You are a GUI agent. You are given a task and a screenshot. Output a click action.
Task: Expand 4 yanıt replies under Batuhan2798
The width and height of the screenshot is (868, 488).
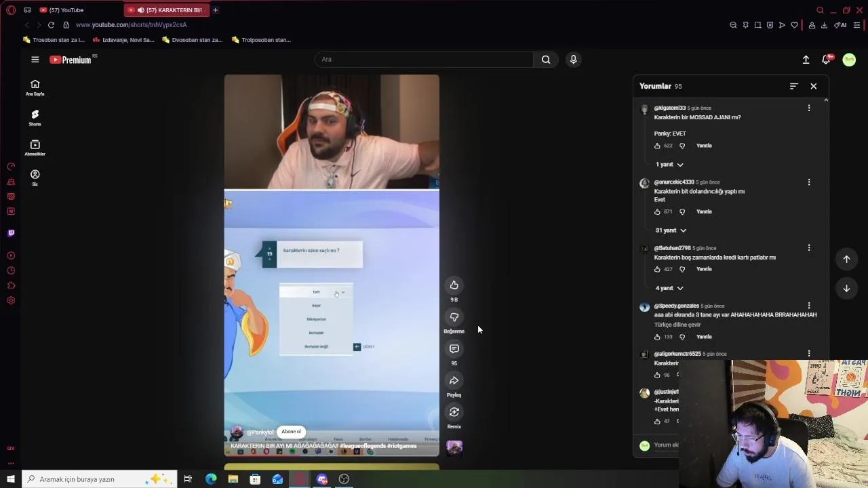(x=669, y=288)
